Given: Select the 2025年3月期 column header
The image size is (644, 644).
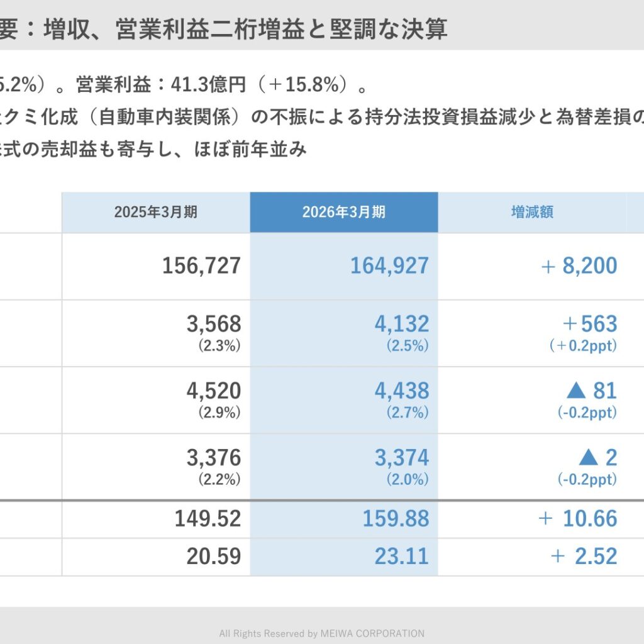Looking at the screenshot, I should pos(156,212).
